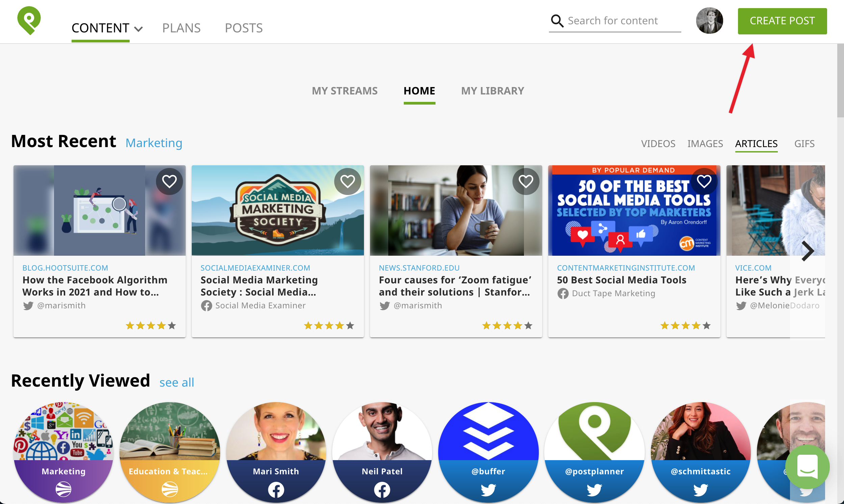Open VICE.COM source link

[753, 268]
